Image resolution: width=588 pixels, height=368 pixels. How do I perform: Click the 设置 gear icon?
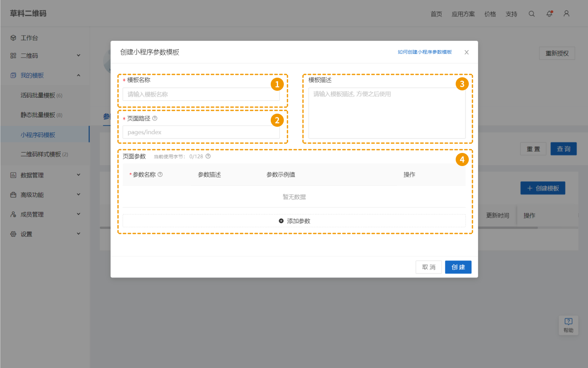coord(13,234)
